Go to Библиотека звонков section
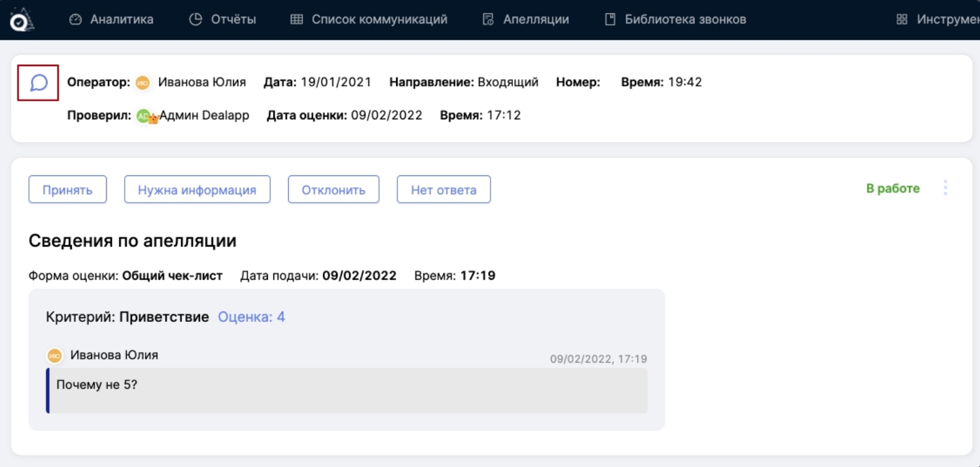This screenshot has width=980, height=467. click(x=685, y=20)
